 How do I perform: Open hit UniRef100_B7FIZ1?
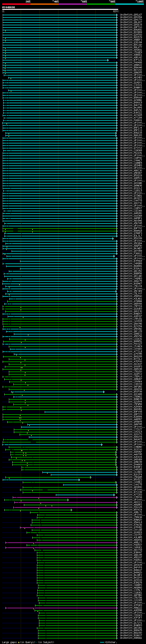[x=131, y=60]
